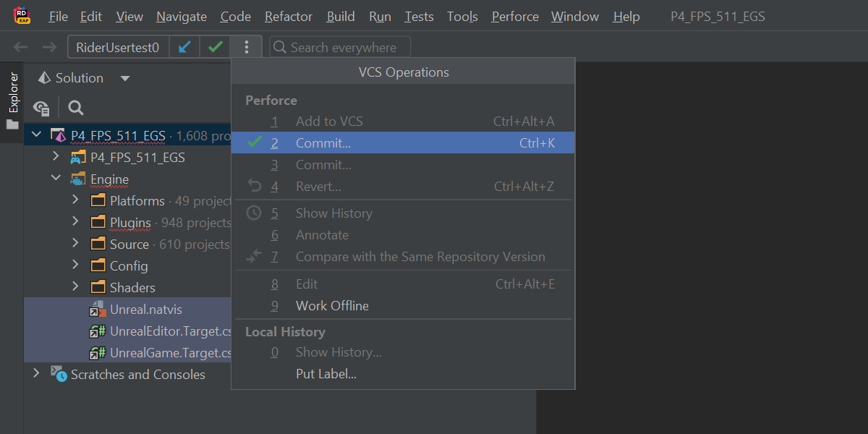Select Put Label... under Local History

[x=325, y=374]
